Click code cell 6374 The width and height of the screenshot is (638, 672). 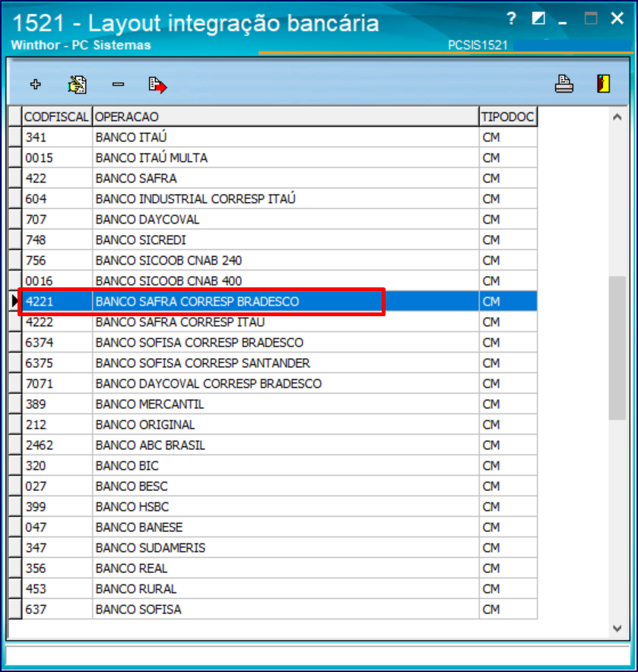pyautogui.click(x=57, y=342)
